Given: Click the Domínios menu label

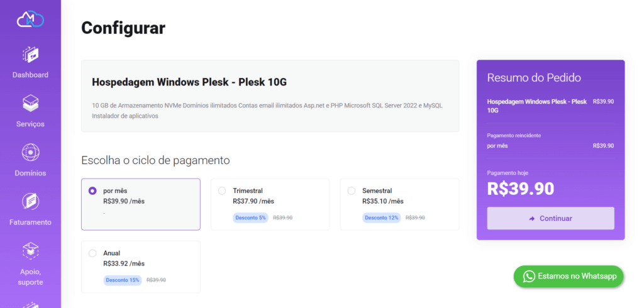Looking at the screenshot, I should pyautogui.click(x=30, y=173).
